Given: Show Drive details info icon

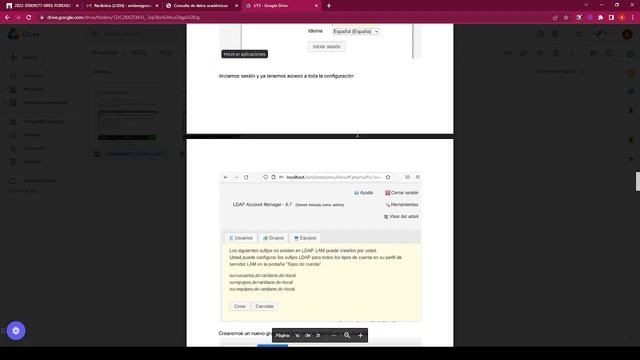Looking at the screenshot, I should tap(609, 53).
